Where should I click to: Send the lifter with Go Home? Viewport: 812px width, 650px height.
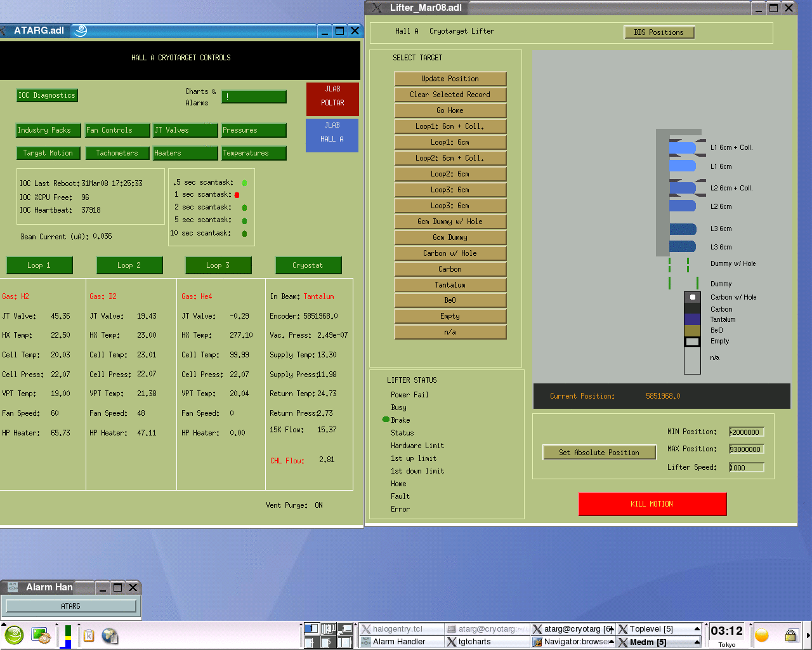tap(450, 110)
